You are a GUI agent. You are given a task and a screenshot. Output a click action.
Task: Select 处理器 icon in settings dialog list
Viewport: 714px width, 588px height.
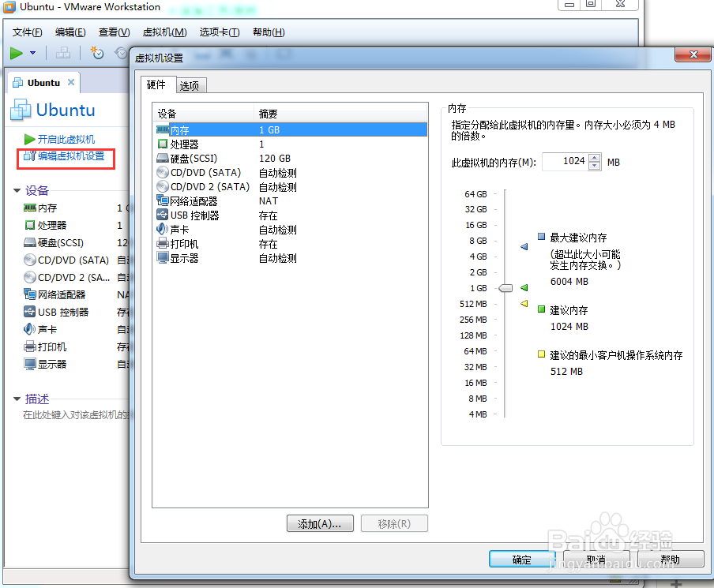(x=163, y=144)
